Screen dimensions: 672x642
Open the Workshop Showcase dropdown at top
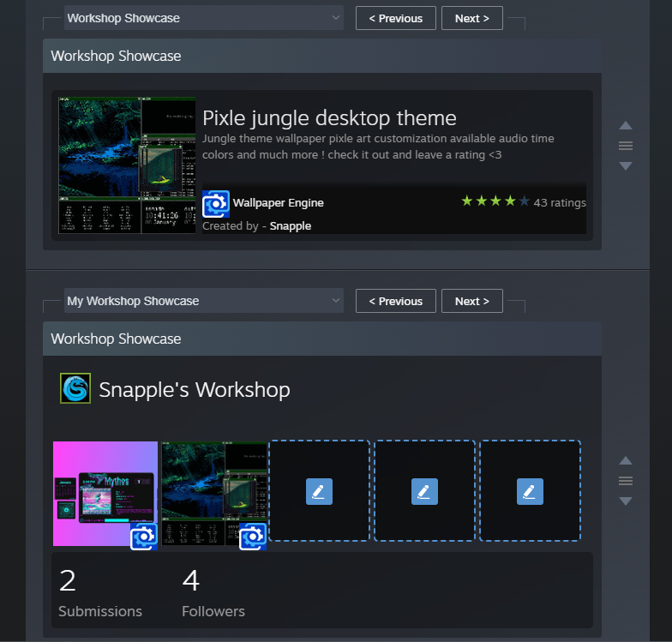point(204,18)
